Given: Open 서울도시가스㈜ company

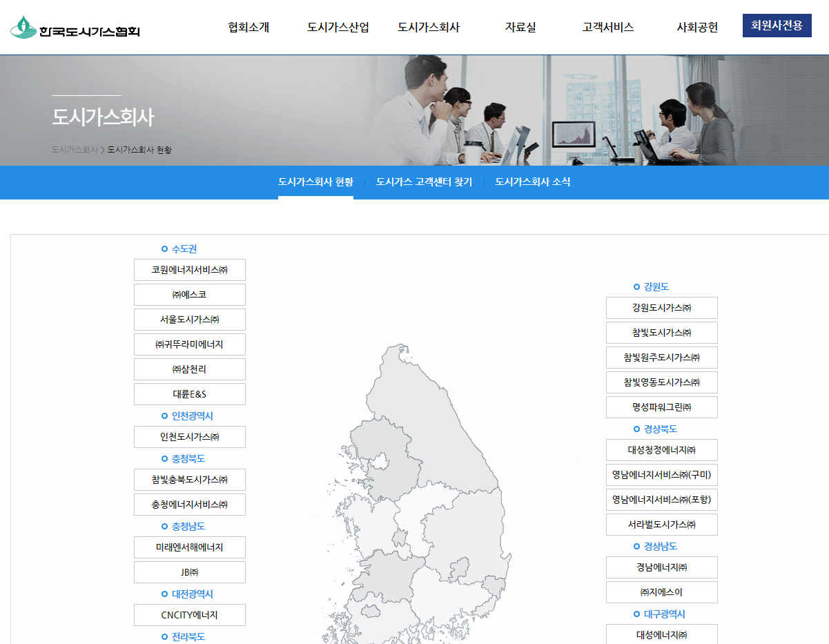Looking at the screenshot, I should 190,320.
